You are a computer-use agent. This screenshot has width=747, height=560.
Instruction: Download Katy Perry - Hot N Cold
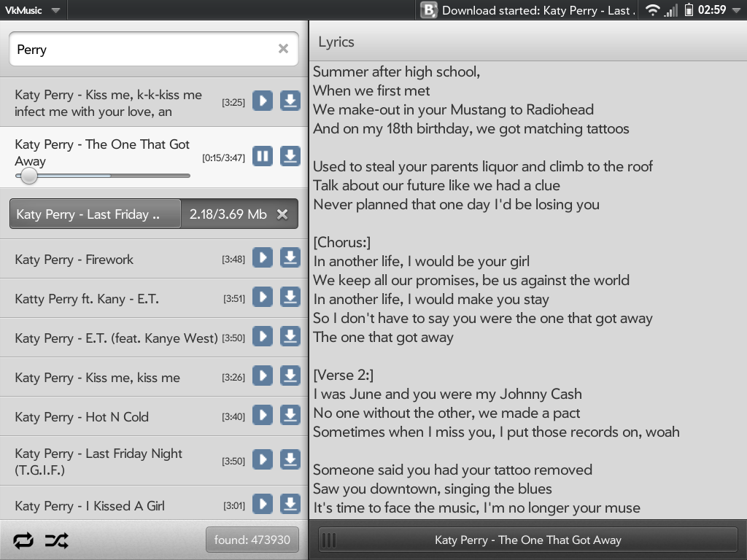coord(290,415)
